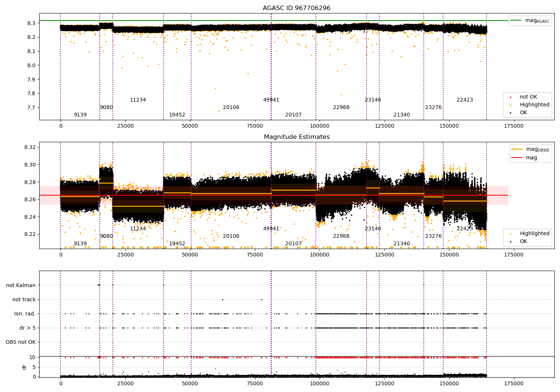Select the mag OBSID orange legend entry

[530, 149]
